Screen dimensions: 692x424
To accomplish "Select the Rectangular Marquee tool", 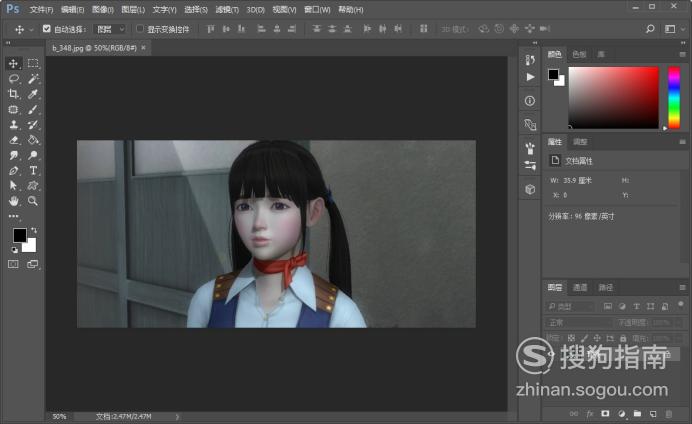I will 33,64.
